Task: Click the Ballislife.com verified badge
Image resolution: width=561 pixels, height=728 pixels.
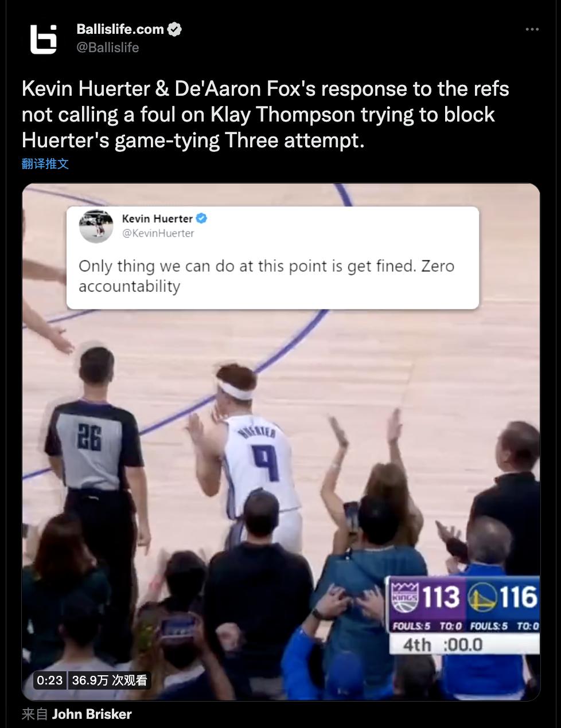Action: (x=174, y=29)
